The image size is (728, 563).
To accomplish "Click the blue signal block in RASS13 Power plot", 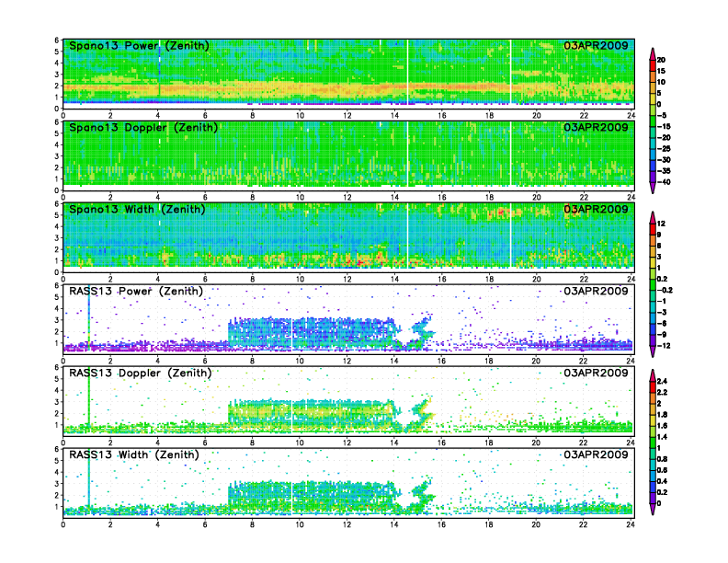I will pyautogui.click(x=311, y=332).
